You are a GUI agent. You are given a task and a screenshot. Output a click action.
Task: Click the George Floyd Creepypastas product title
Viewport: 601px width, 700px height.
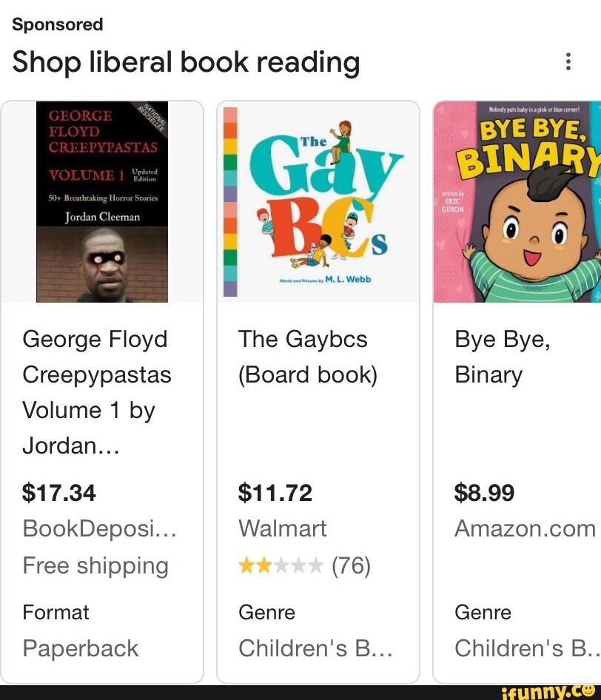(97, 393)
